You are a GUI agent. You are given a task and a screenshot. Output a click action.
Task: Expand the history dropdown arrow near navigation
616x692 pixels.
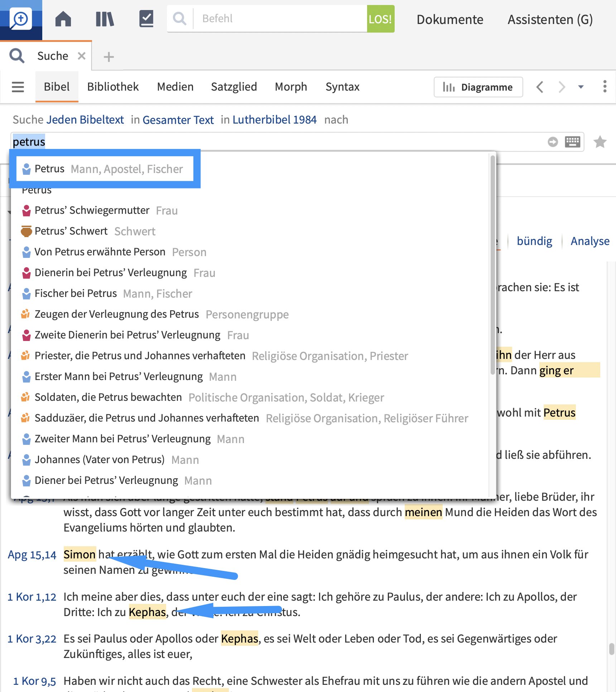coord(581,87)
